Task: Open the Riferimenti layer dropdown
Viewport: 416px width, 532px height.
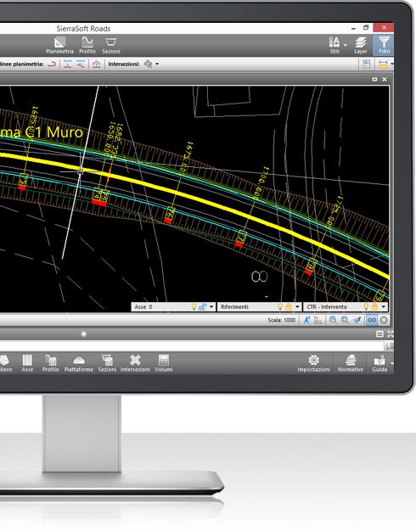Action: [297, 306]
